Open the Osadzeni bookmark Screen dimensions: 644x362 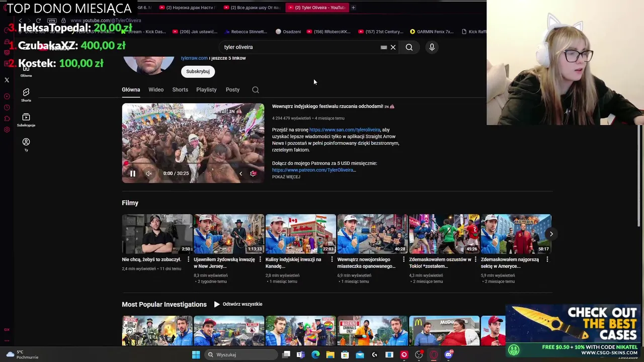pyautogui.click(x=288, y=32)
